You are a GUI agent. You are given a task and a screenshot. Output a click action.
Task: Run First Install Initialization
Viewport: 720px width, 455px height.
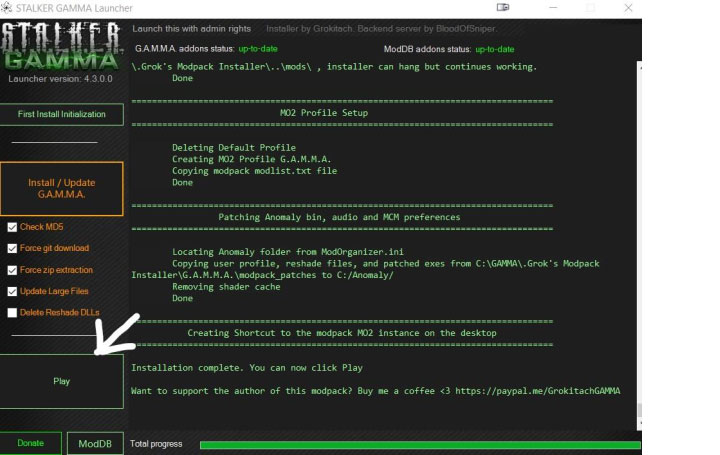click(x=62, y=114)
